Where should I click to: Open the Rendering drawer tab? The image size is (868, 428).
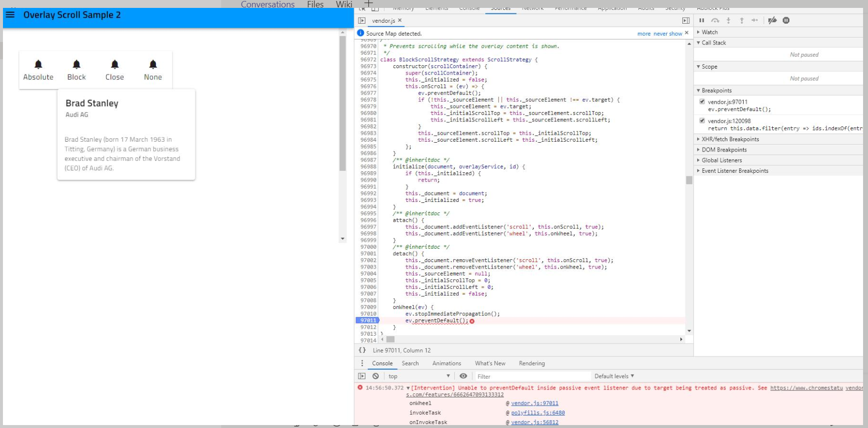(532, 363)
